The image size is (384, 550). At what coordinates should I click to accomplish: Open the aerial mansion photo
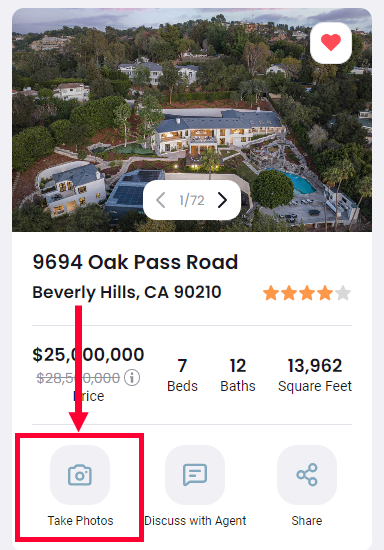click(x=192, y=120)
